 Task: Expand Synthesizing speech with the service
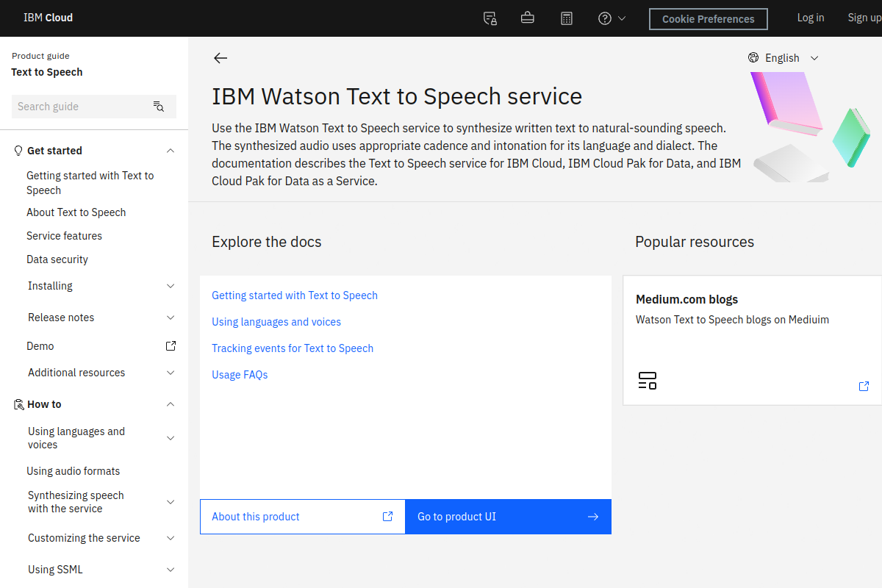171,502
